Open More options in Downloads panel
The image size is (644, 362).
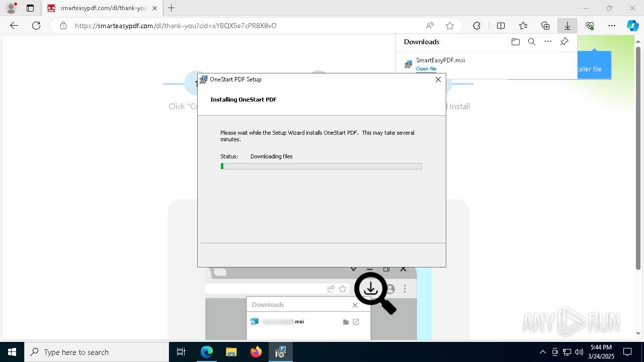tap(548, 42)
